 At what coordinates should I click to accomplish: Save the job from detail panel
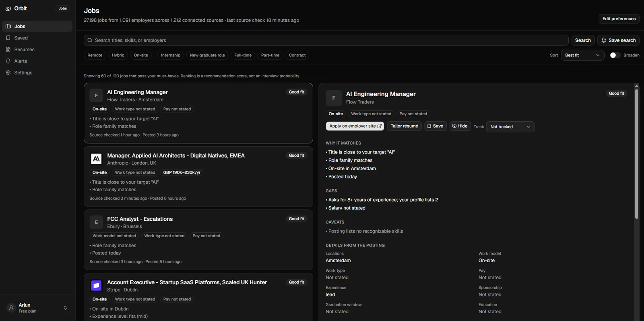tap(435, 126)
